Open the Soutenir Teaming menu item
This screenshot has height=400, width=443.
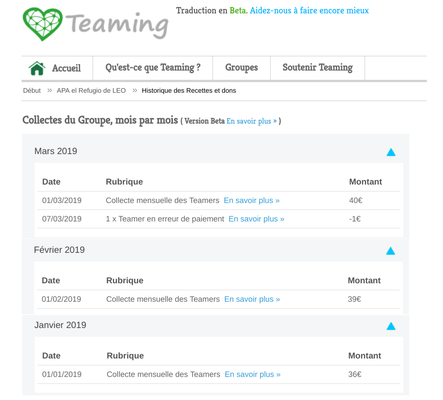point(318,67)
